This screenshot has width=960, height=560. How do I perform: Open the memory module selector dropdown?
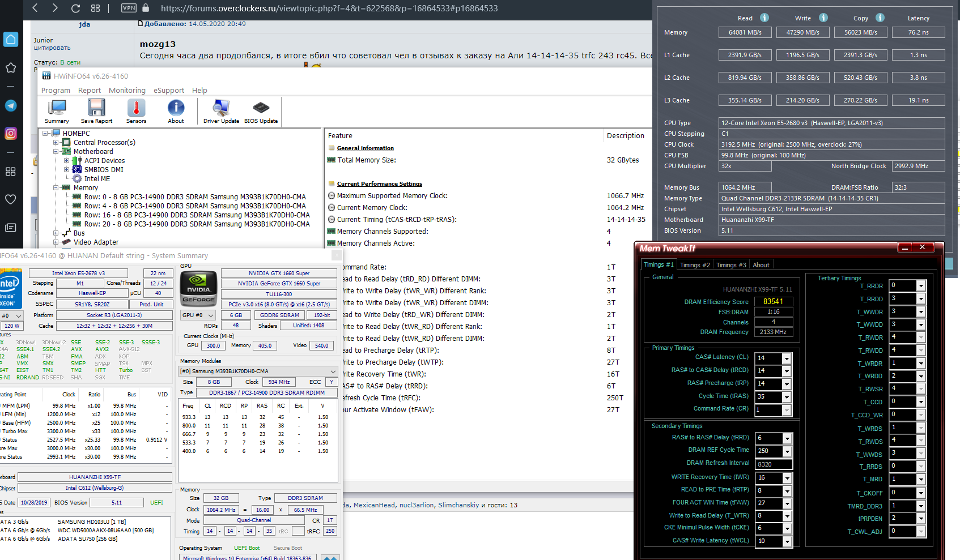pyautogui.click(x=333, y=371)
